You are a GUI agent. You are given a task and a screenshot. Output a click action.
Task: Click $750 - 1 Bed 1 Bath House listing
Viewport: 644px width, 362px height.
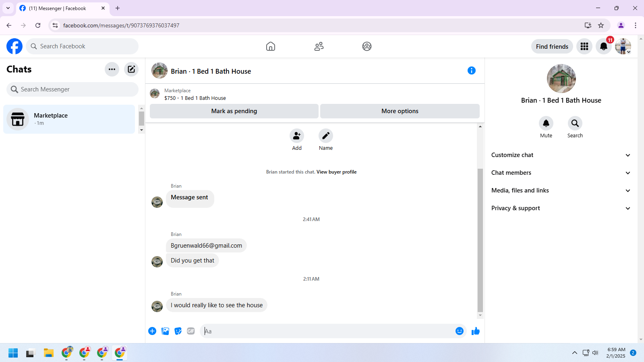pyautogui.click(x=195, y=98)
